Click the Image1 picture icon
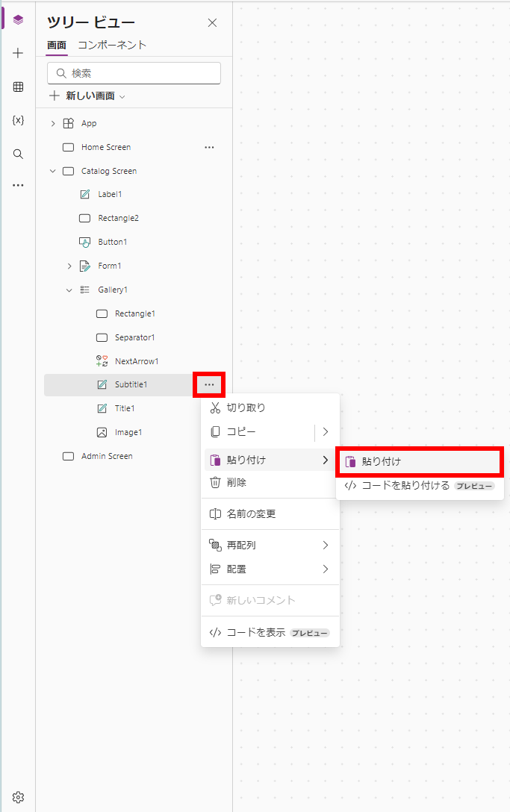This screenshot has width=510, height=812. coord(102,432)
